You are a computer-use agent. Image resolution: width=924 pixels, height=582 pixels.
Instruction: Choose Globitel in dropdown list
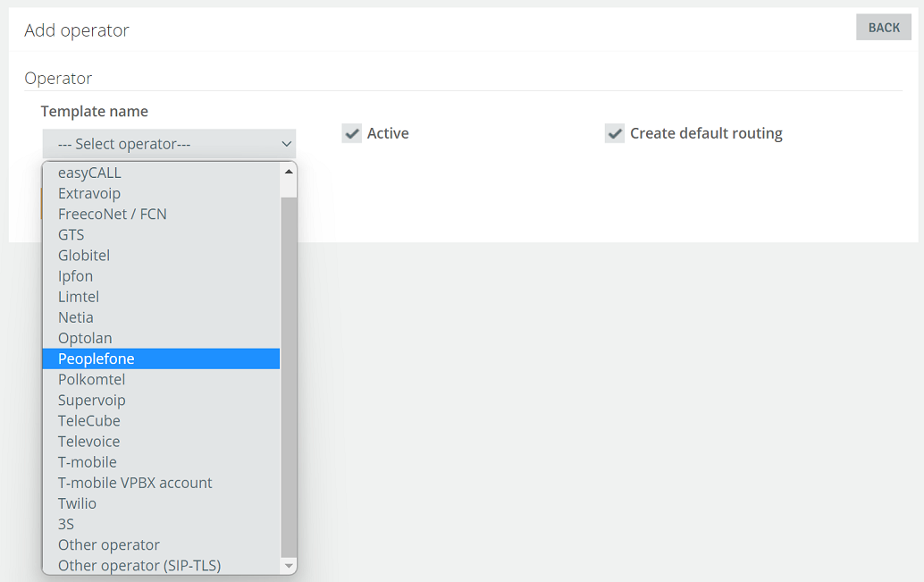point(161,256)
